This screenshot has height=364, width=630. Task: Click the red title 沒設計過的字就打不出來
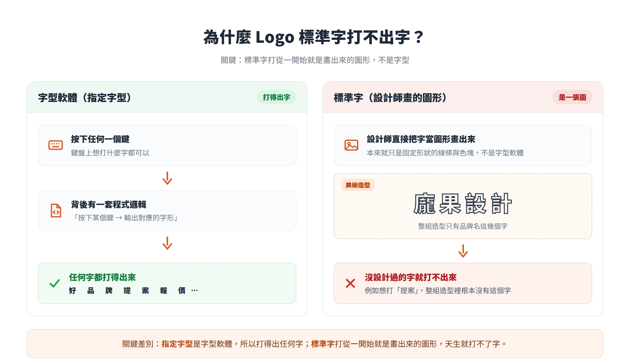(x=410, y=277)
